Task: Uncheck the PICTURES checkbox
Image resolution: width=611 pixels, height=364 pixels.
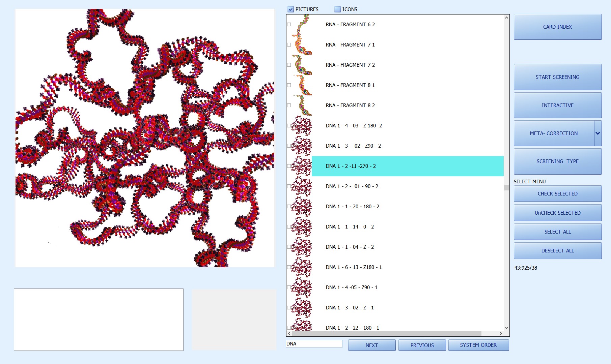Action: pos(290,9)
